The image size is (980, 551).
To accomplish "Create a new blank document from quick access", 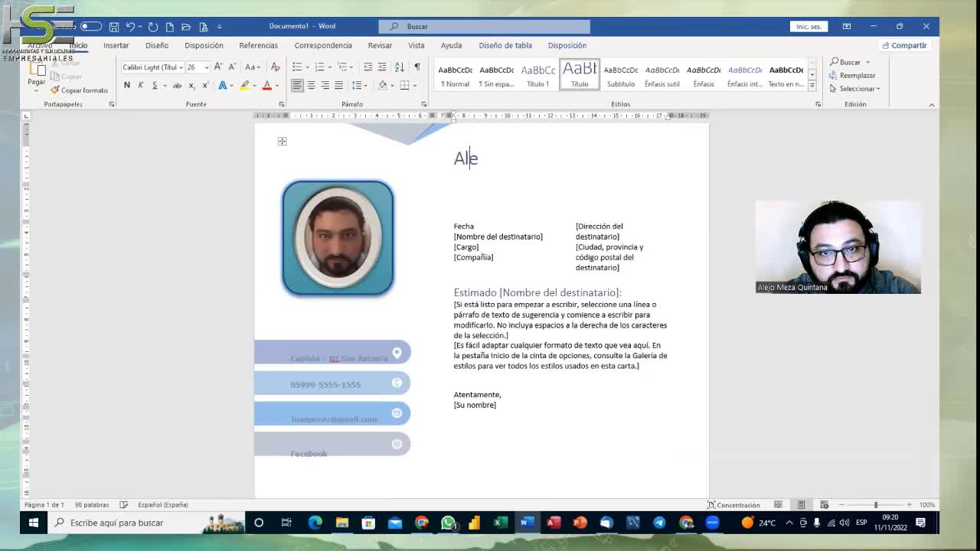I will pos(170,27).
